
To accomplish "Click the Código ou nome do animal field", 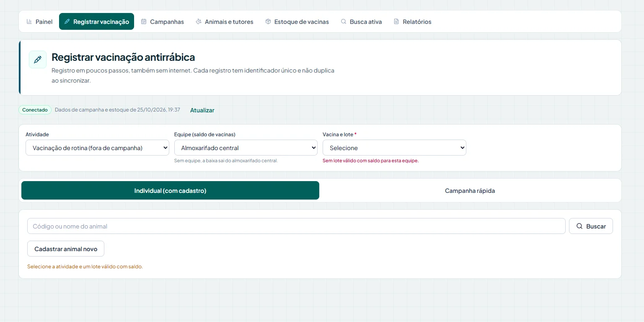I will (x=296, y=226).
